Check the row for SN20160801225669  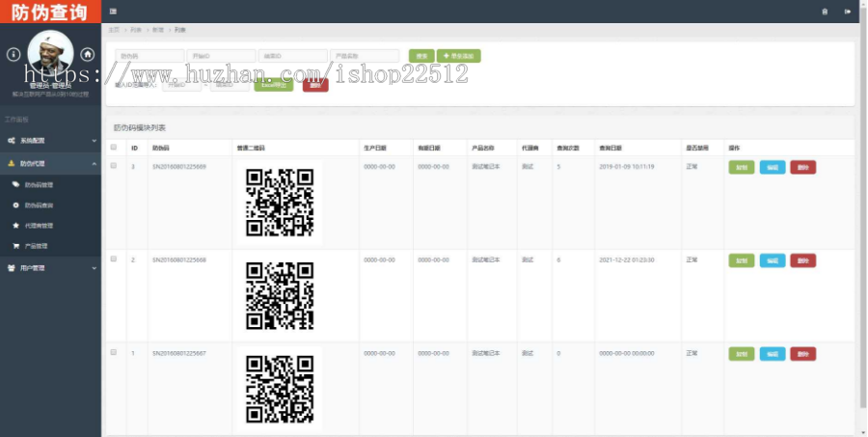coord(114,166)
